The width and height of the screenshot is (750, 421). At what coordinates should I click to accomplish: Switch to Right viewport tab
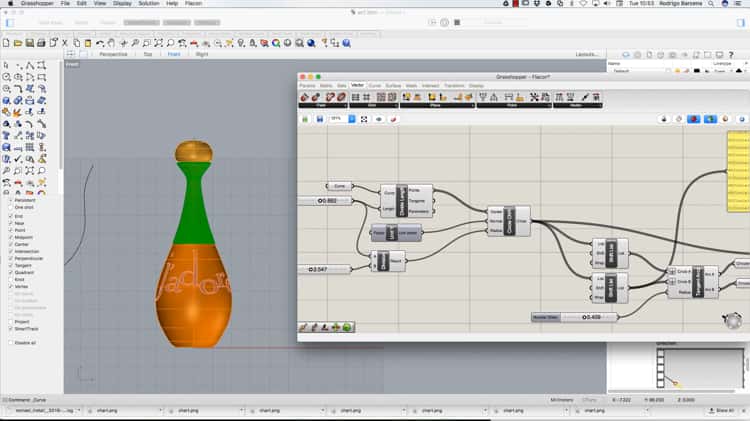202,55
